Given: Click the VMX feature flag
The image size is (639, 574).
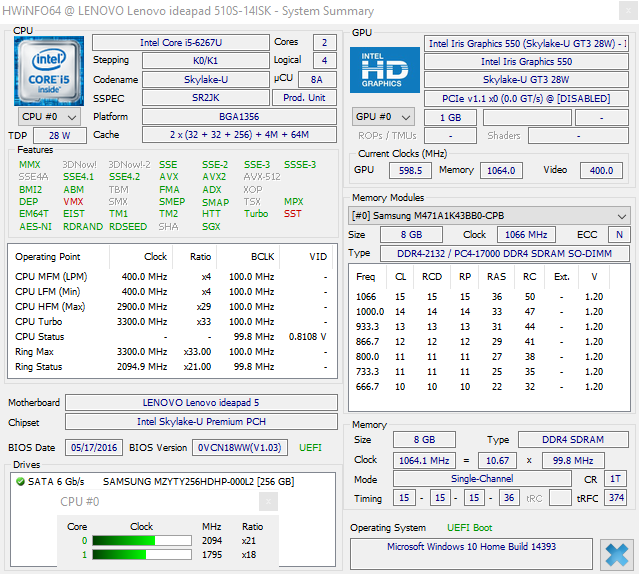Looking at the screenshot, I should tap(73, 202).
